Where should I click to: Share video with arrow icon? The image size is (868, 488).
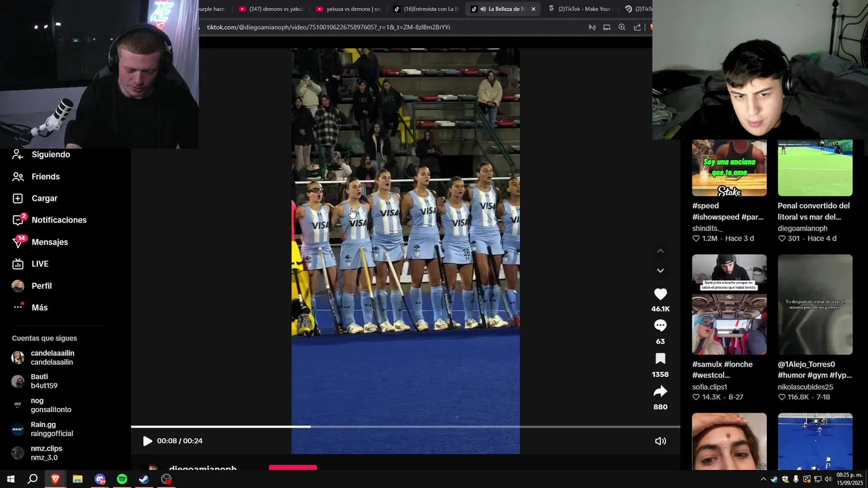pyautogui.click(x=660, y=391)
